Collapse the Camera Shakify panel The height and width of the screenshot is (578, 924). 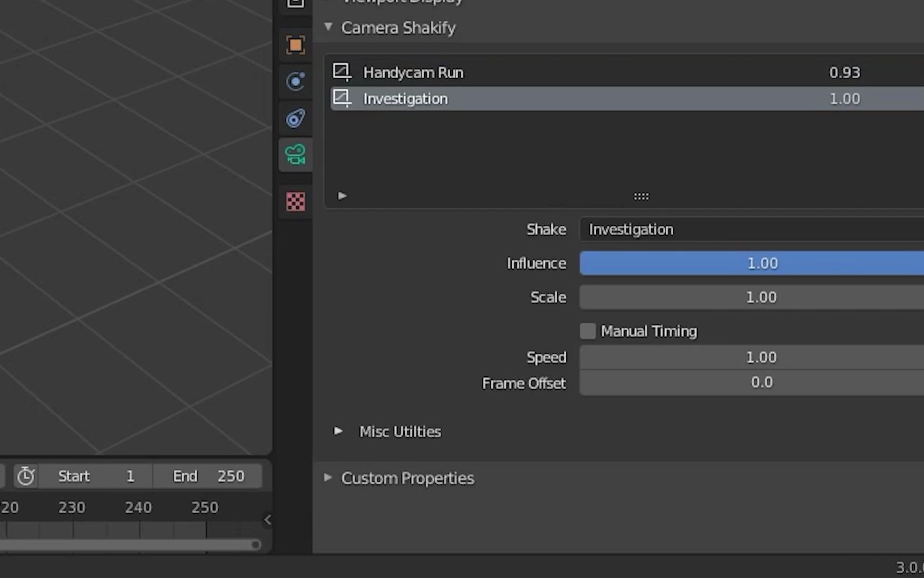tap(328, 26)
